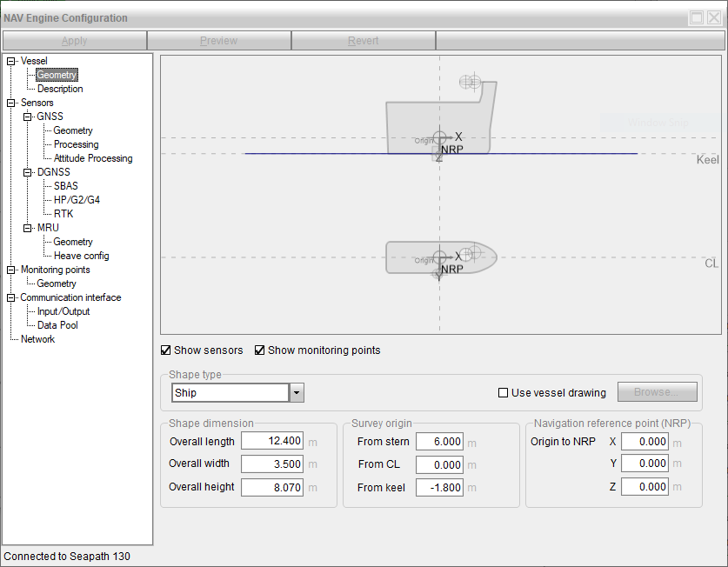The image size is (728, 567).
Task: Close the NAV Engine Configuration window
Action: tap(714, 17)
